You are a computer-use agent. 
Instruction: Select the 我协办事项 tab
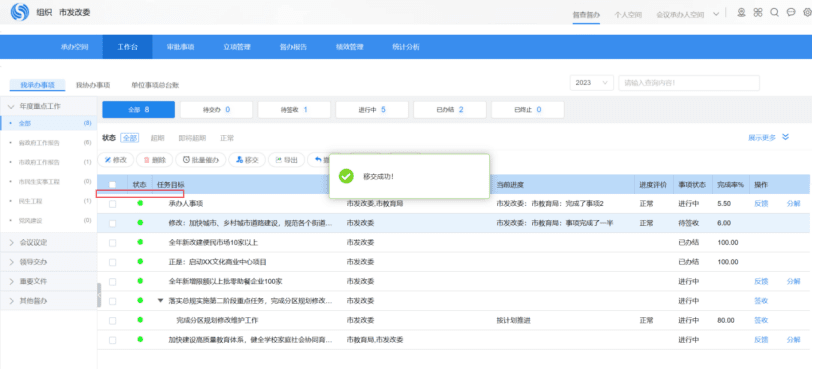[x=93, y=85]
